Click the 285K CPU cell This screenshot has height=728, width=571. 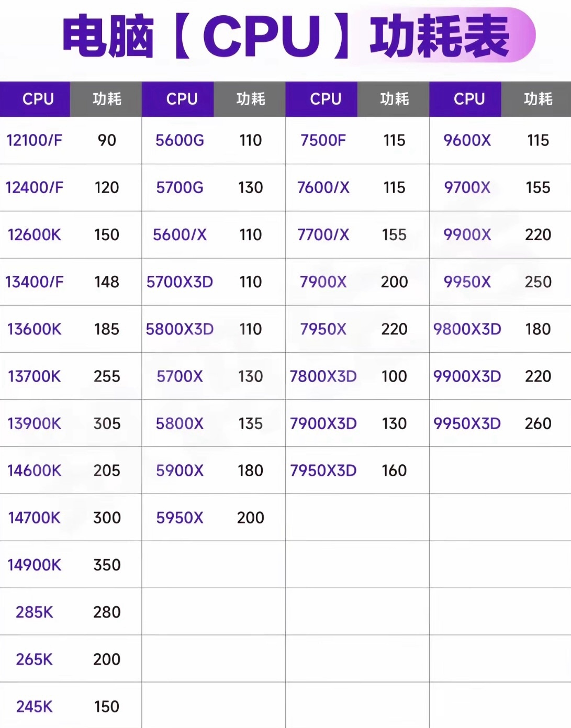[34, 612]
